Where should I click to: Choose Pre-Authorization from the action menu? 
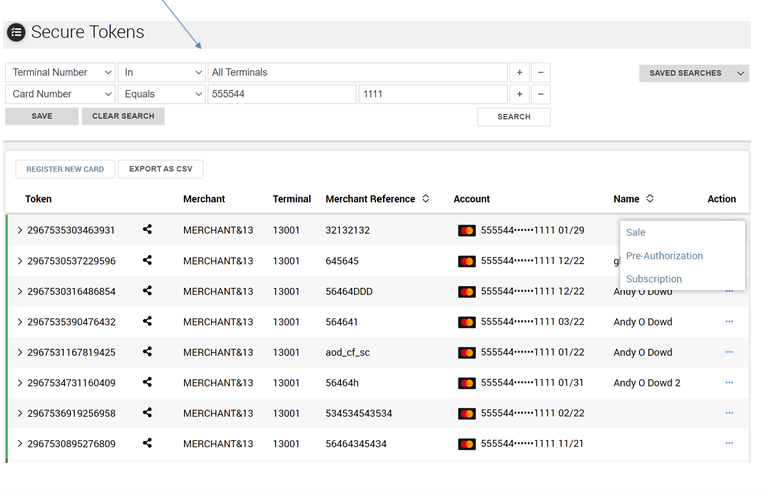click(664, 256)
